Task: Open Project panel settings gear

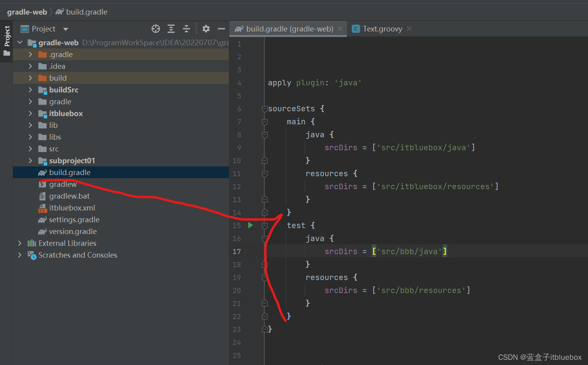Action: click(206, 29)
